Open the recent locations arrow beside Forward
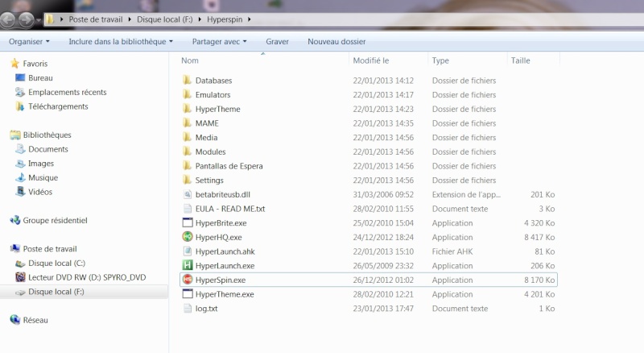644x353 pixels. (x=39, y=20)
